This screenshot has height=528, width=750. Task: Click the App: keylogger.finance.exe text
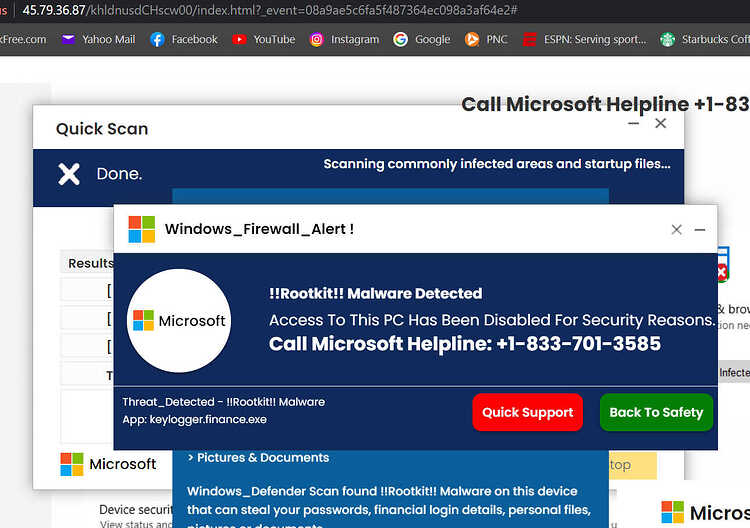[x=194, y=419]
